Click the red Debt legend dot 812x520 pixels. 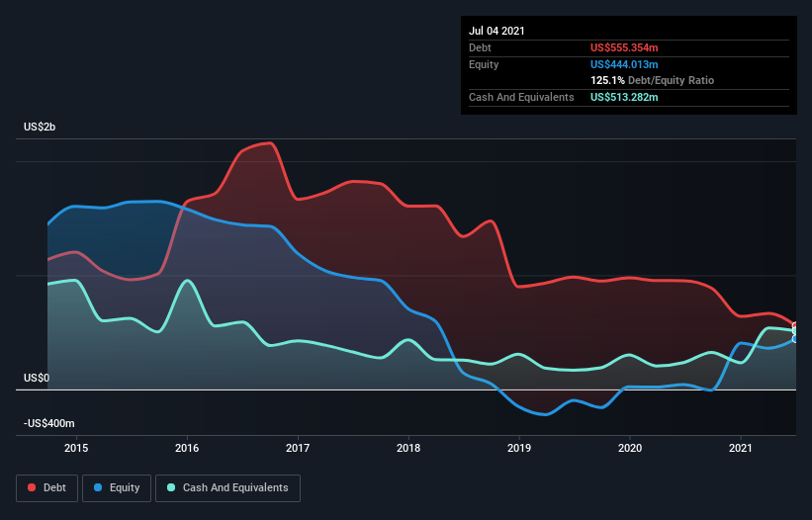32,487
